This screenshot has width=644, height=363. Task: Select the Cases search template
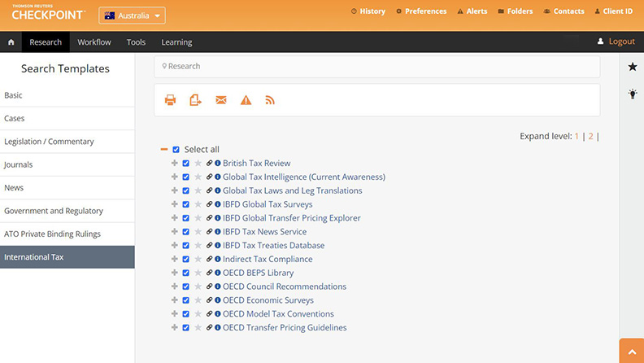pos(15,118)
